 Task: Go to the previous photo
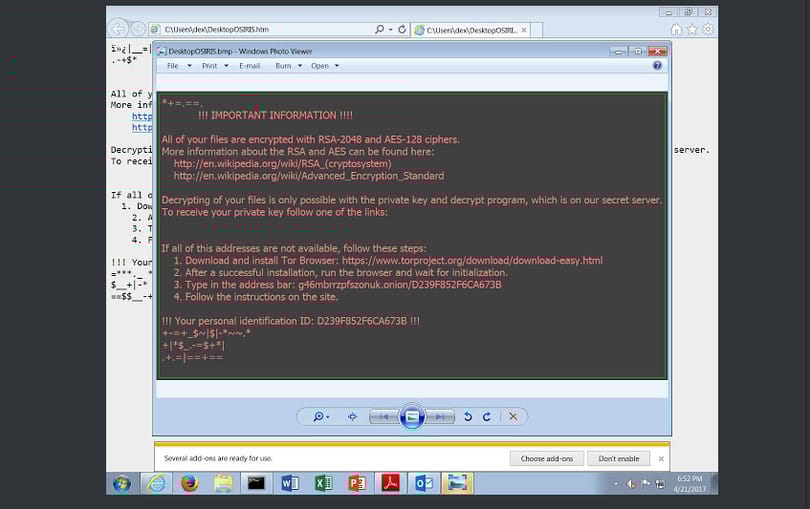point(384,417)
